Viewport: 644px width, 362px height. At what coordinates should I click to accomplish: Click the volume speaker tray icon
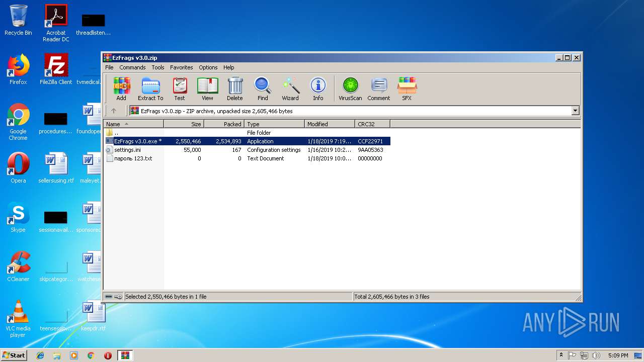coord(596,355)
